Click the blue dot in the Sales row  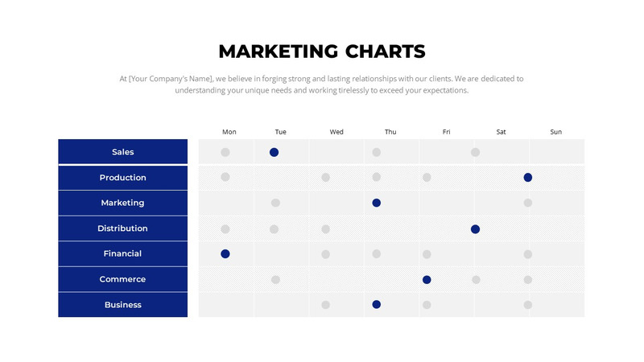(x=274, y=152)
